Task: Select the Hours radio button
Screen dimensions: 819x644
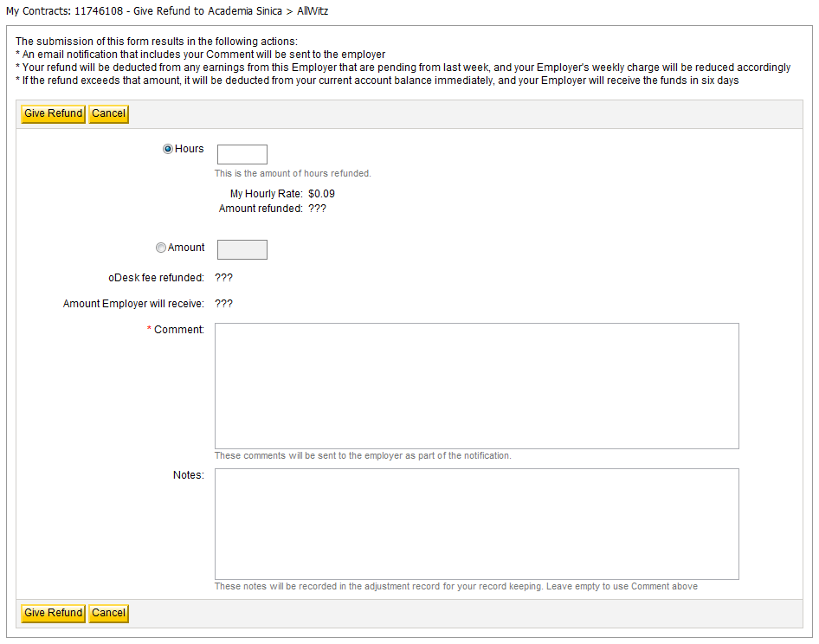Action: click(x=168, y=150)
